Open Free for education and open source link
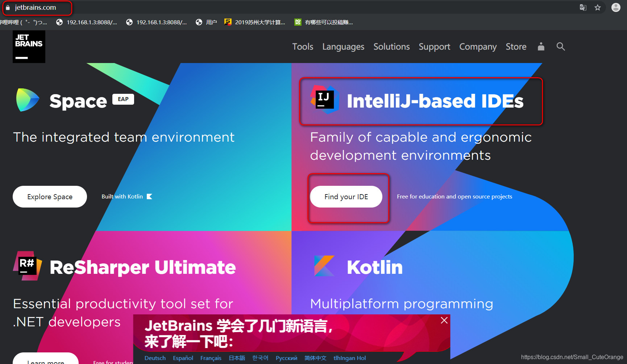 [454, 196]
